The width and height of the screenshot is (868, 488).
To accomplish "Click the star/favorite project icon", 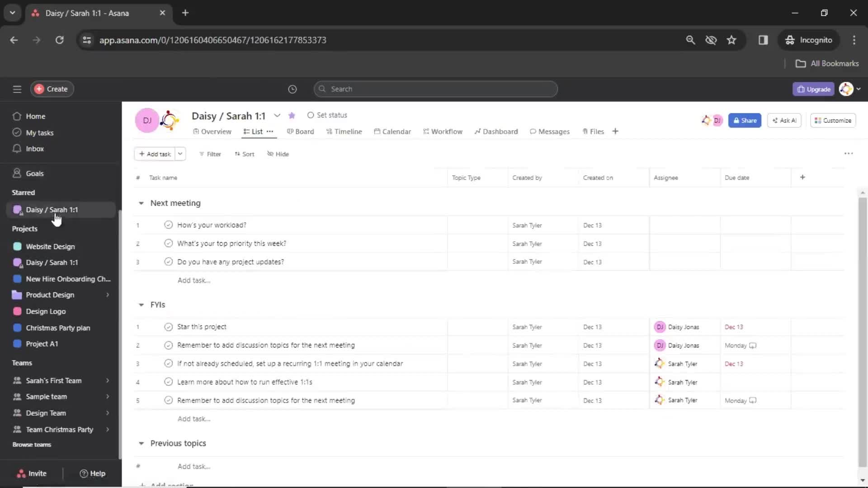I will click(x=292, y=115).
